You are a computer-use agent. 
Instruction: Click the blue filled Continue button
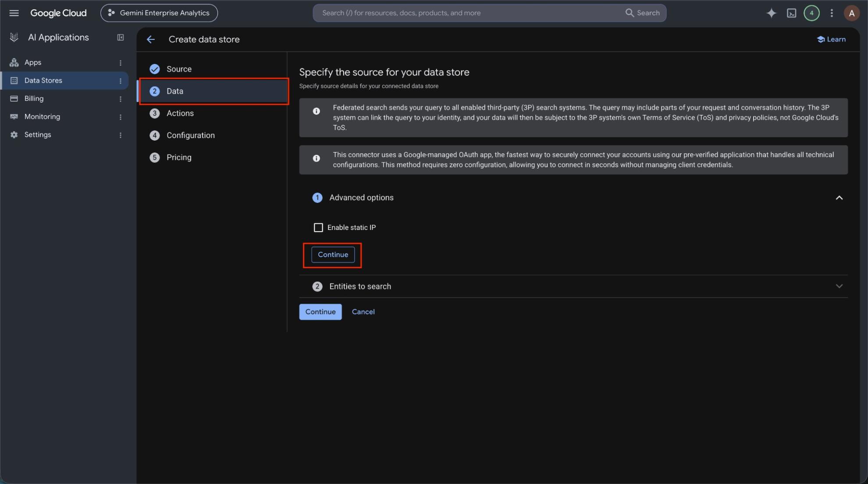tap(320, 312)
